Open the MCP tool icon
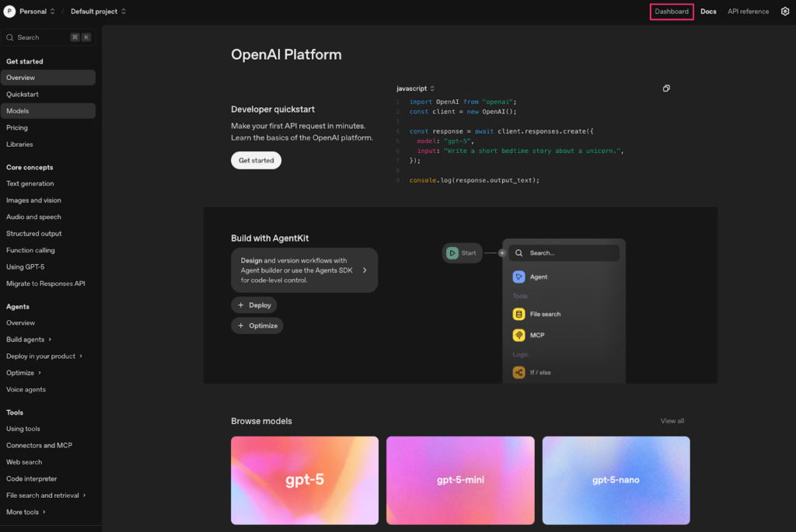The width and height of the screenshot is (796, 532). [519, 336]
